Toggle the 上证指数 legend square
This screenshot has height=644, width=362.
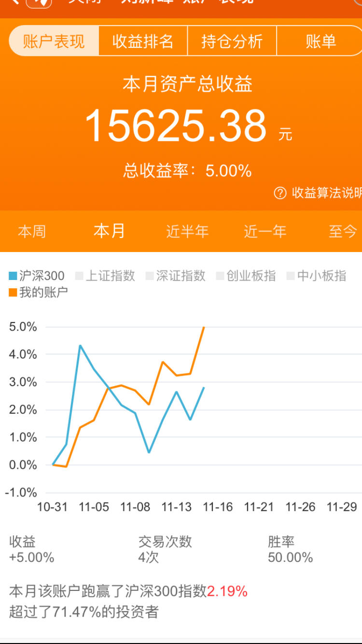coord(79,276)
